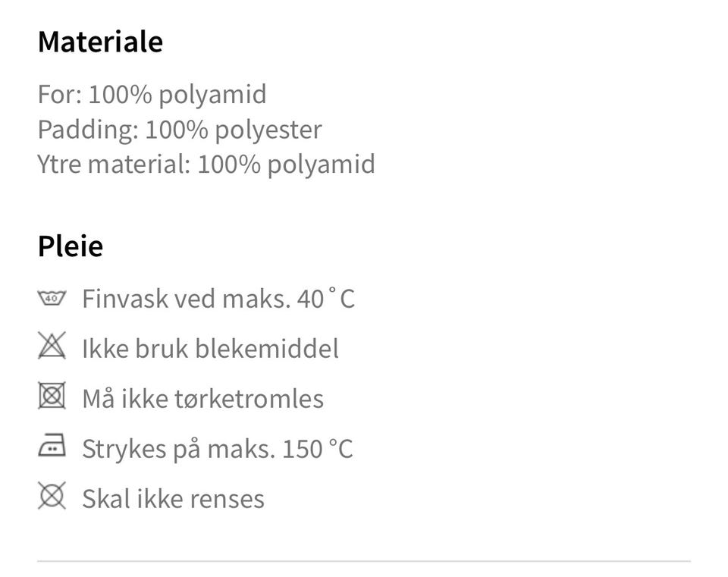Click 'Skal ikke renses' text
The height and width of the screenshot is (577, 728).
click(173, 499)
